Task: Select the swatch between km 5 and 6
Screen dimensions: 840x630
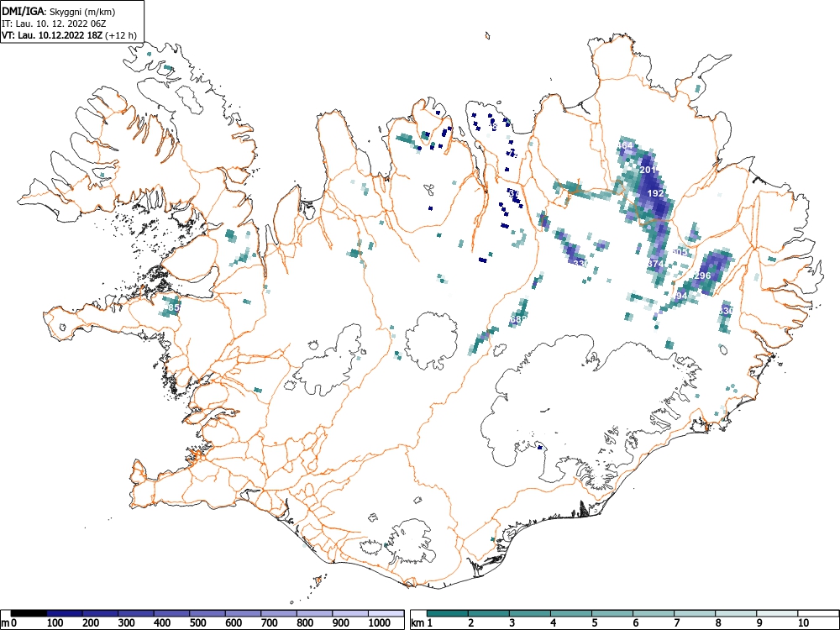Action: pyautogui.click(x=612, y=613)
